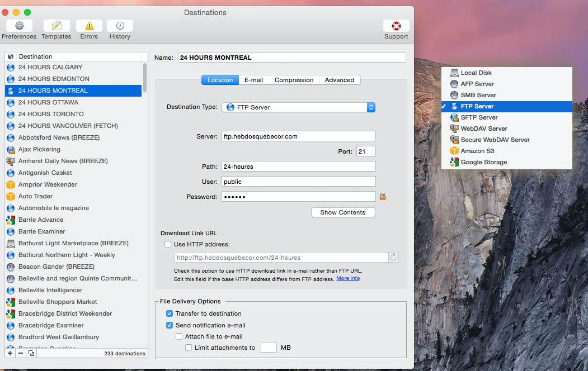Viewport: 588px width, 371px height.
Task: Toggle Attach file to e-mail checkbox
Action: 179,336
